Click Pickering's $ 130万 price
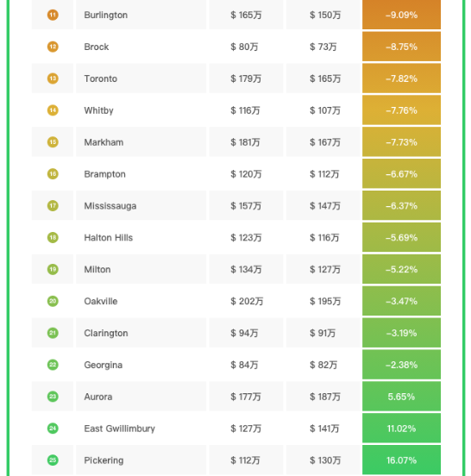 coord(325,460)
